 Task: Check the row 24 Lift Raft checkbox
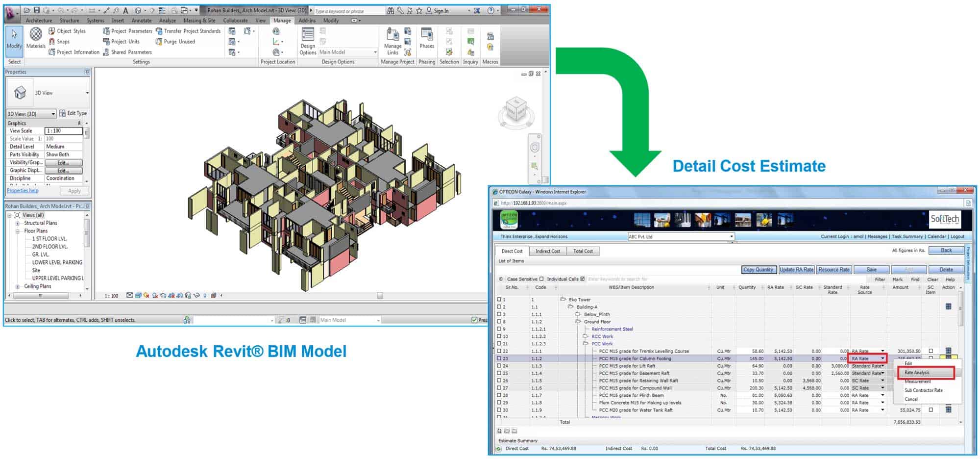pyautogui.click(x=499, y=366)
